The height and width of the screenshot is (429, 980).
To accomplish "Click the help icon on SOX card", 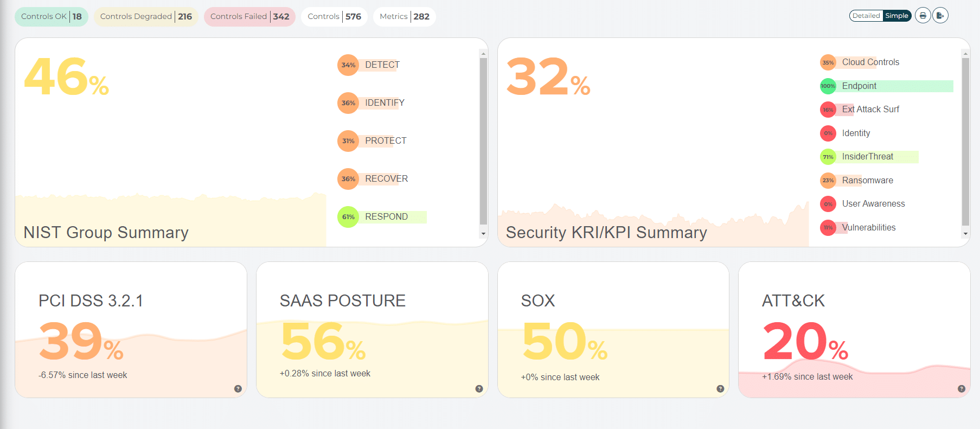I will [x=720, y=388].
